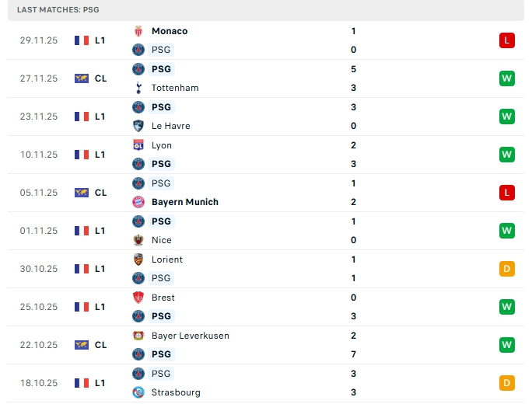
Task: Click the Nice club crest icon
Action: pyautogui.click(x=138, y=240)
